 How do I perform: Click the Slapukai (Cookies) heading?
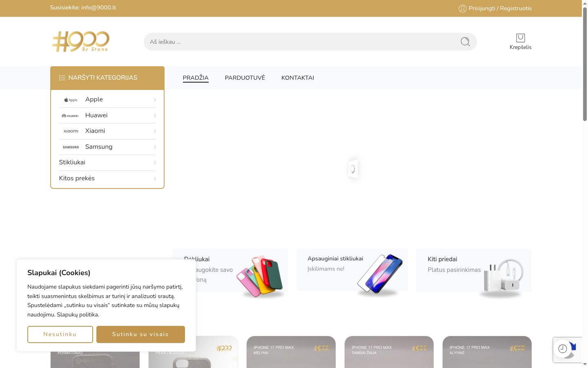click(x=59, y=273)
